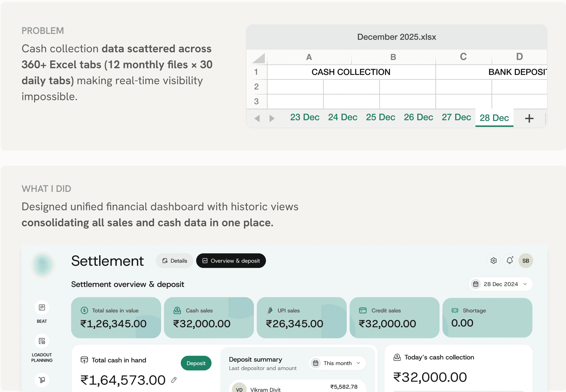The height and width of the screenshot is (392, 566).
Task: Click the Total sales in value card
Action: [x=116, y=318]
